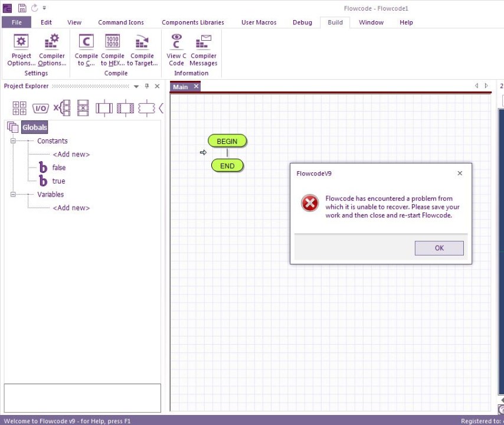
Task: Open the Window ribbon tab
Action: (x=371, y=22)
